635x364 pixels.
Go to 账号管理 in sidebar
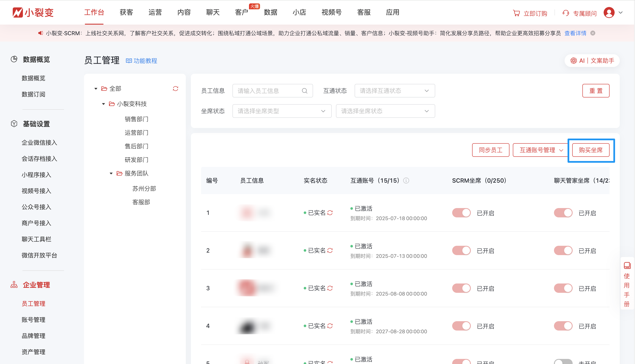click(x=34, y=320)
